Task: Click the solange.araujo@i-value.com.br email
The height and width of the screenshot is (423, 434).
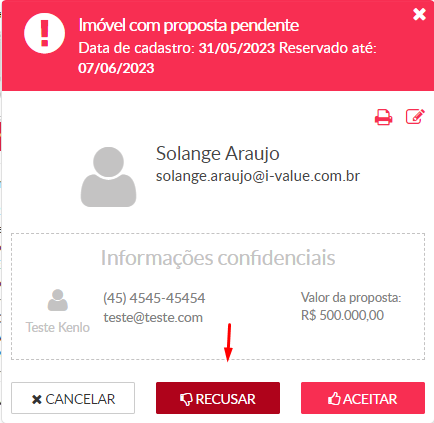Action: [x=258, y=176]
